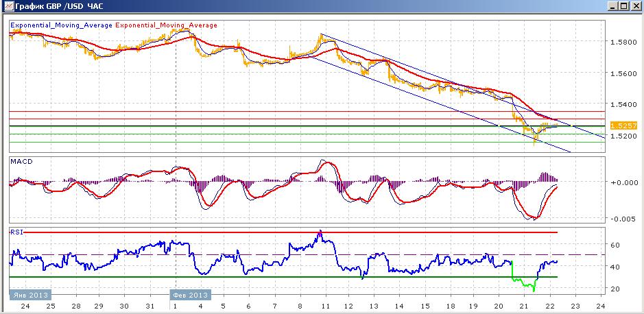Click date label 11 on time axis
This screenshot has height=314, width=644.
click(x=326, y=306)
